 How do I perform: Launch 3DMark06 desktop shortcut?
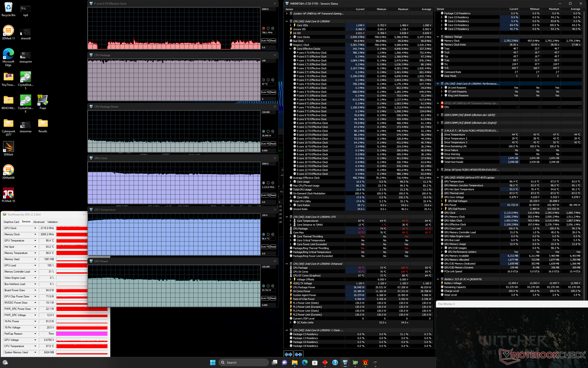tap(9, 172)
